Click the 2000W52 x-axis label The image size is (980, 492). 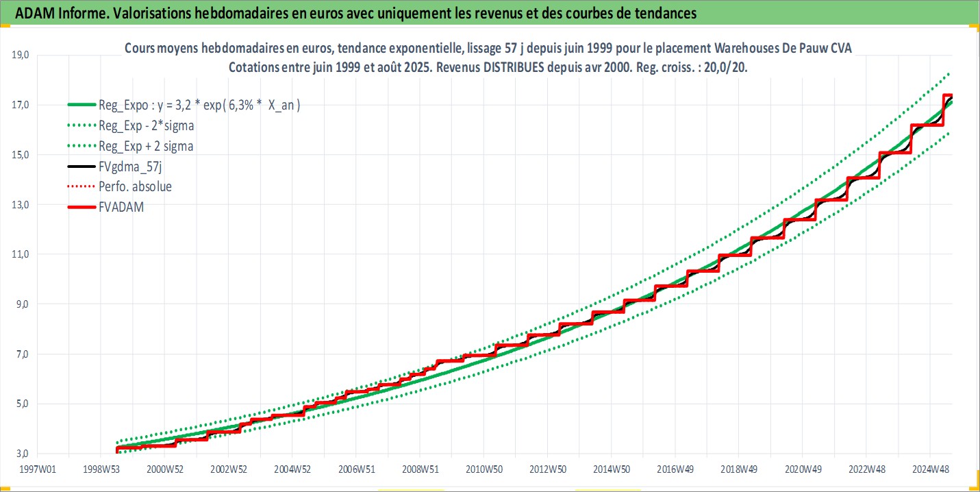point(165,469)
